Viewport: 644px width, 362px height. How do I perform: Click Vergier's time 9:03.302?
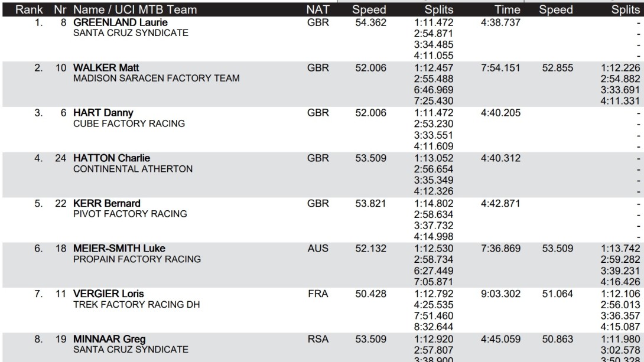tap(500, 294)
